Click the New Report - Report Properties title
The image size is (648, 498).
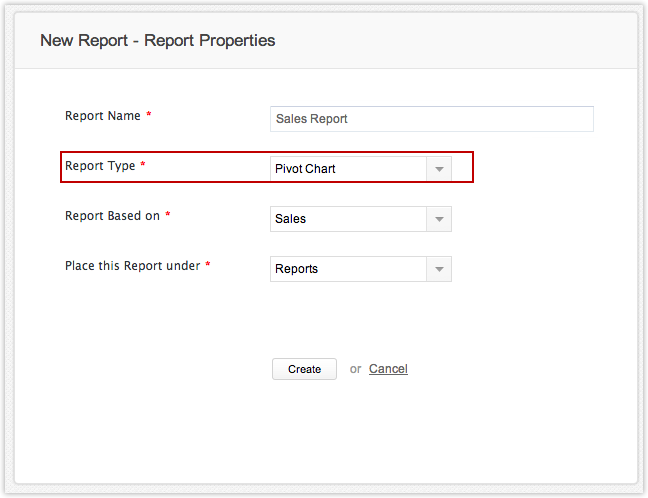pos(157,41)
